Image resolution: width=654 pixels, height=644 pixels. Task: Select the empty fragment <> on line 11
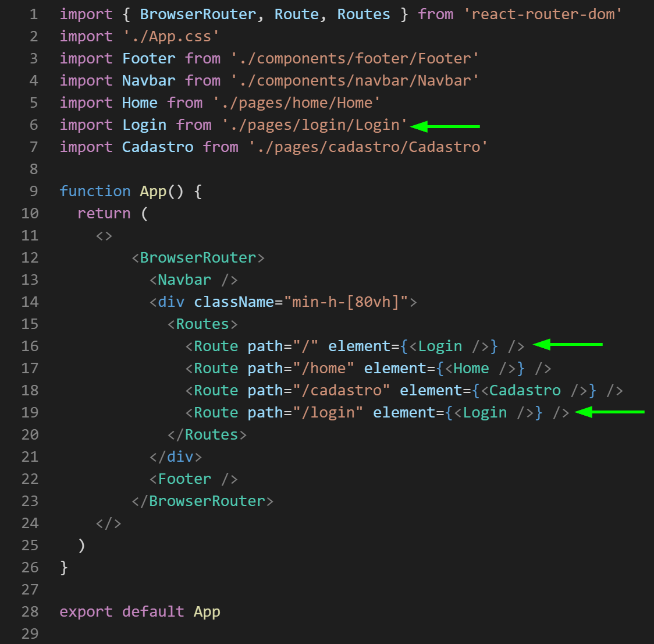tap(104, 235)
